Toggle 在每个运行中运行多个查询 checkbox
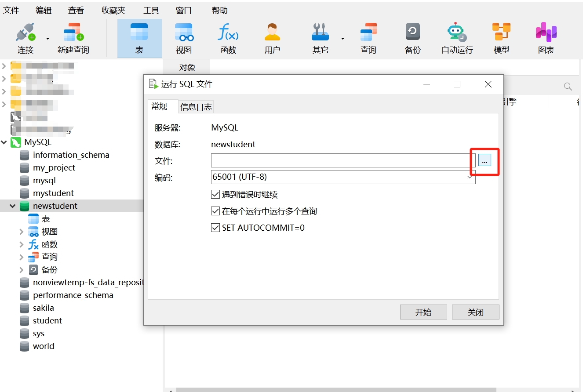This screenshot has height=392, width=583. click(x=215, y=211)
